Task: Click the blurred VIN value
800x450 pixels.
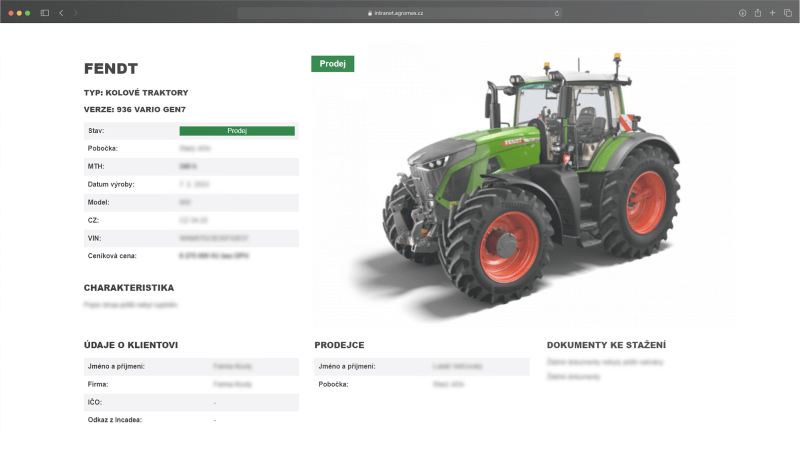Action: coord(214,238)
